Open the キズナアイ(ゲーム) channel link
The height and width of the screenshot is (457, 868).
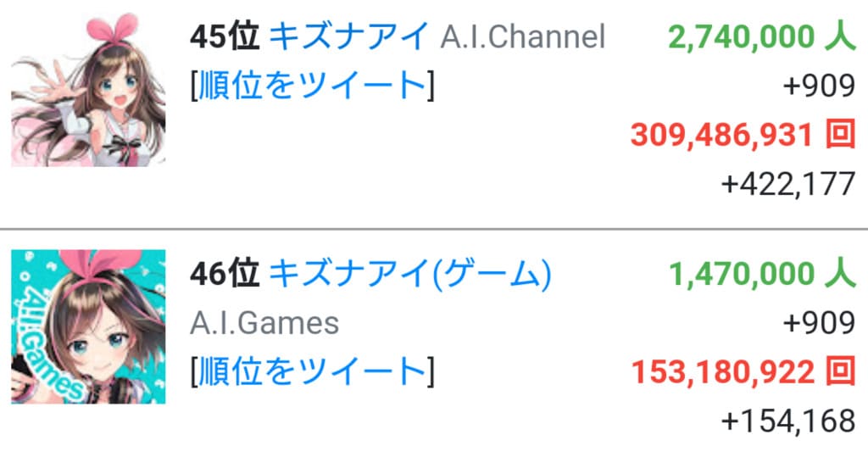click(410, 274)
